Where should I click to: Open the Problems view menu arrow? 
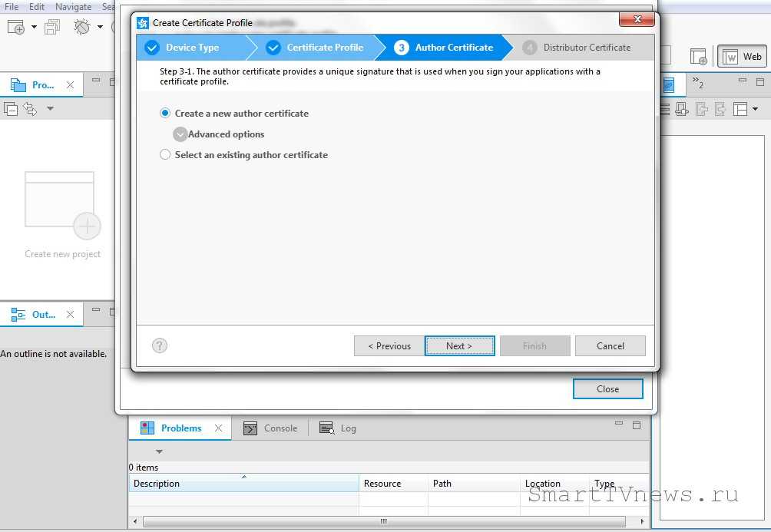click(160, 451)
